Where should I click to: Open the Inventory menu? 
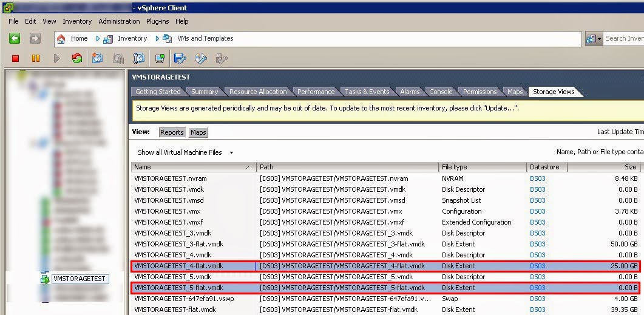77,21
